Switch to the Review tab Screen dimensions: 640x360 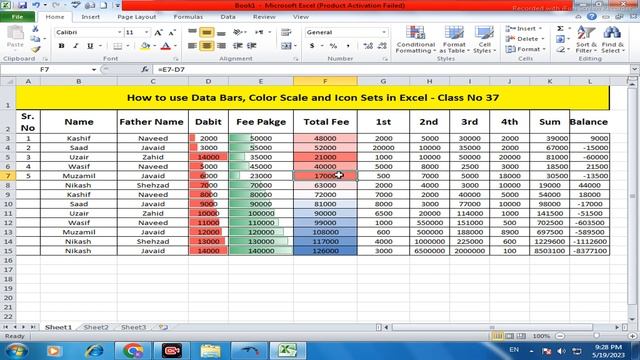pos(264,17)
